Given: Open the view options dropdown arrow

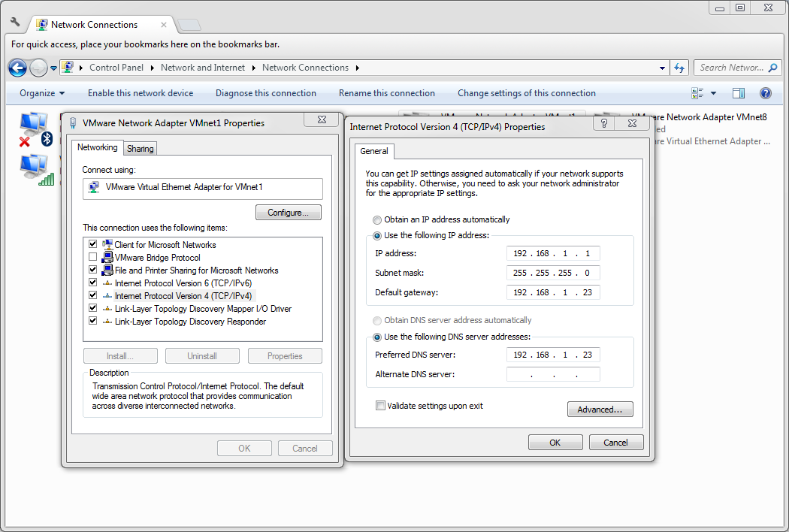Looking at the screenshot, I should click(x=713, y=93).
